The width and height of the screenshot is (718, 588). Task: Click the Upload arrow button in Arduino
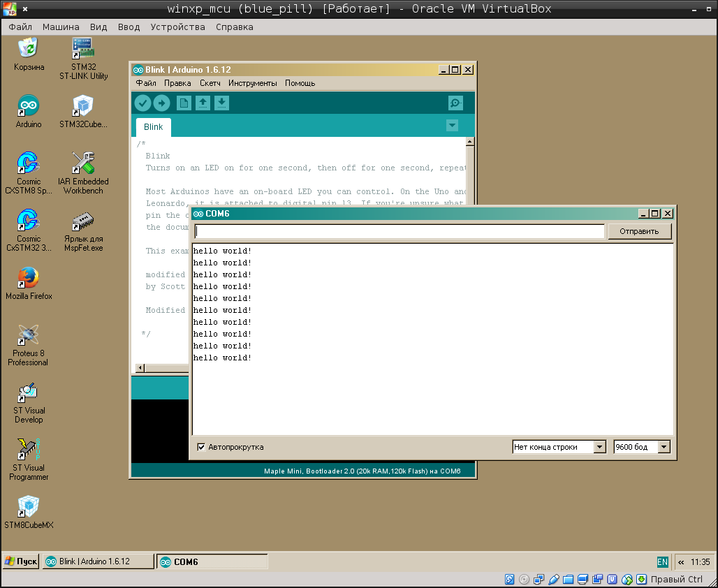161,103
